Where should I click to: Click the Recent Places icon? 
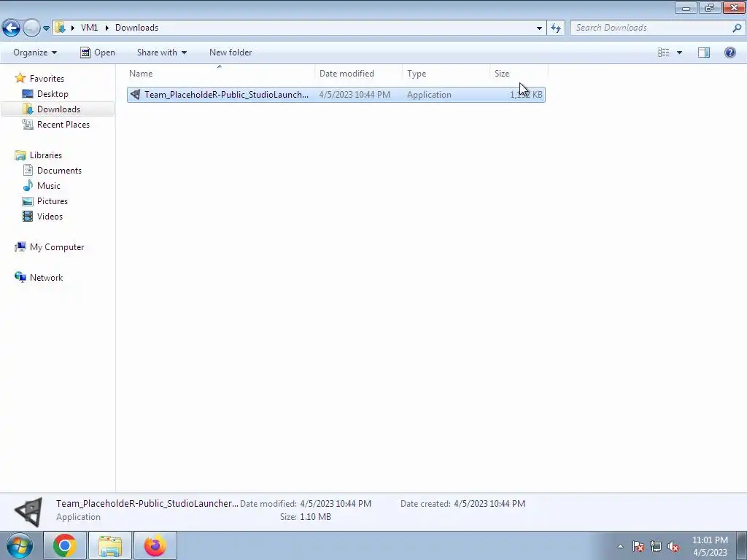[28, 124]
